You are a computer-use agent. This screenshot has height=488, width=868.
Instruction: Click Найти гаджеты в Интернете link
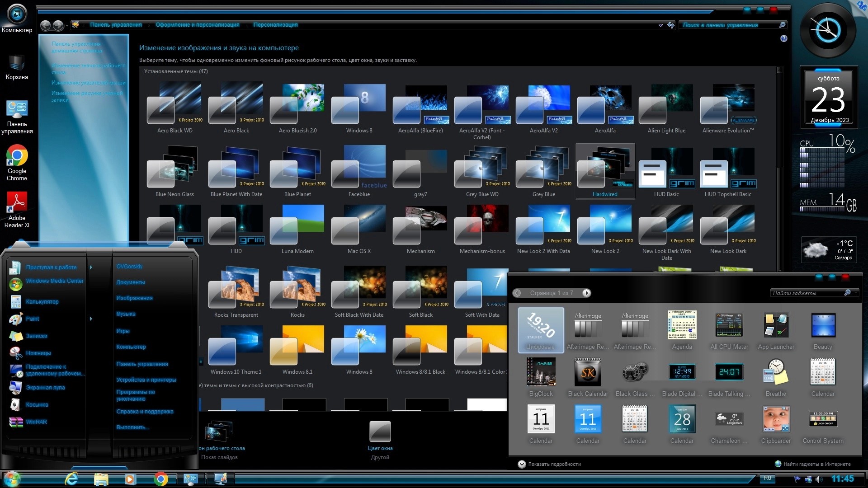(x=816, y=464)
